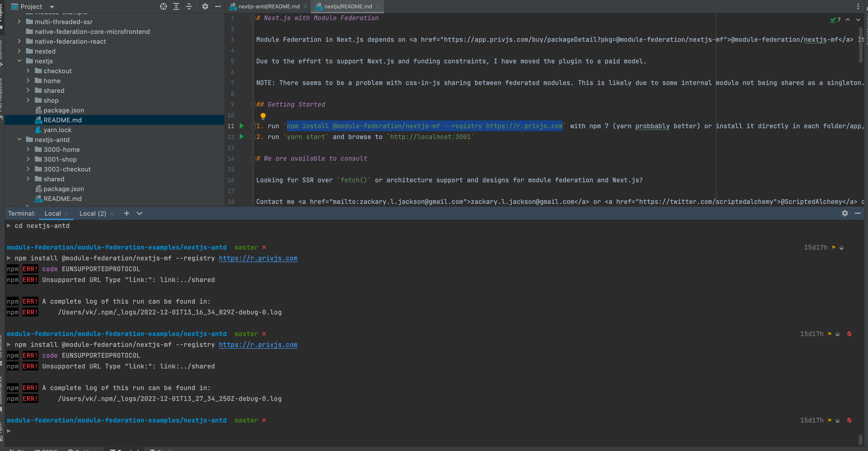Open the Project panel settings gear
This screenshot has width=868, height=451.
205,6
